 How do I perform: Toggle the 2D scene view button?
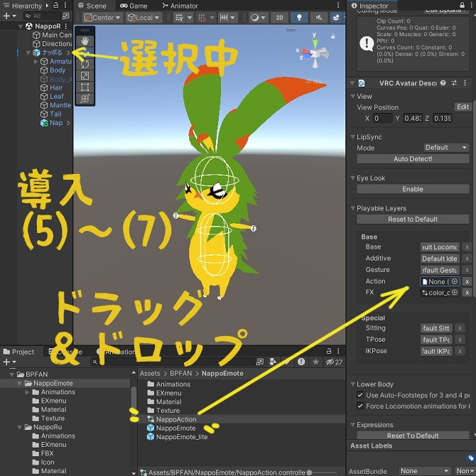(279, 18)
